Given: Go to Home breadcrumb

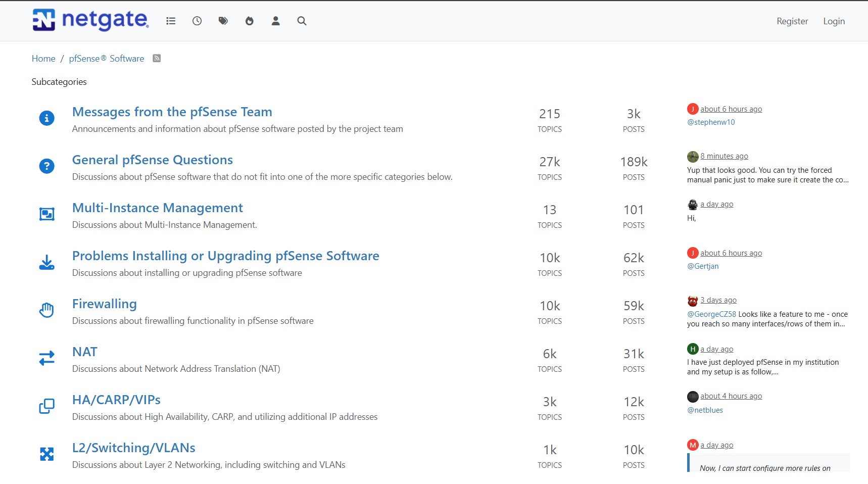Looking at the screenshot, I should click(43, 59).
